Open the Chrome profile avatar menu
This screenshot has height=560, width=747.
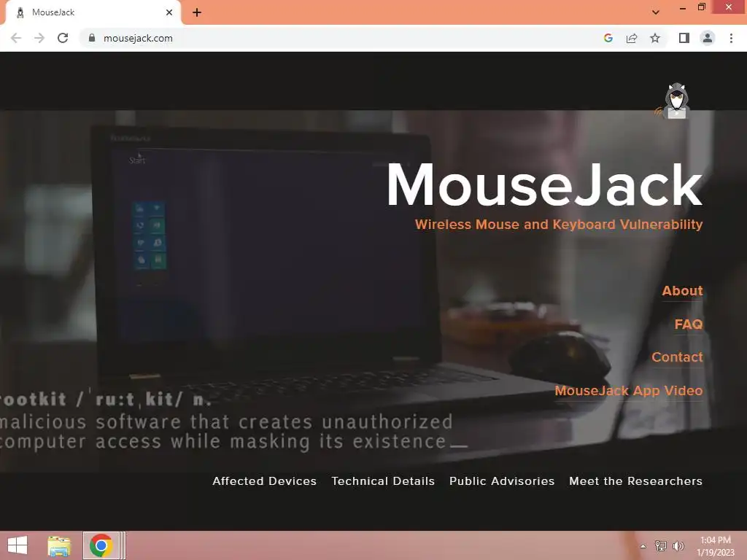(x=708, y=38)
